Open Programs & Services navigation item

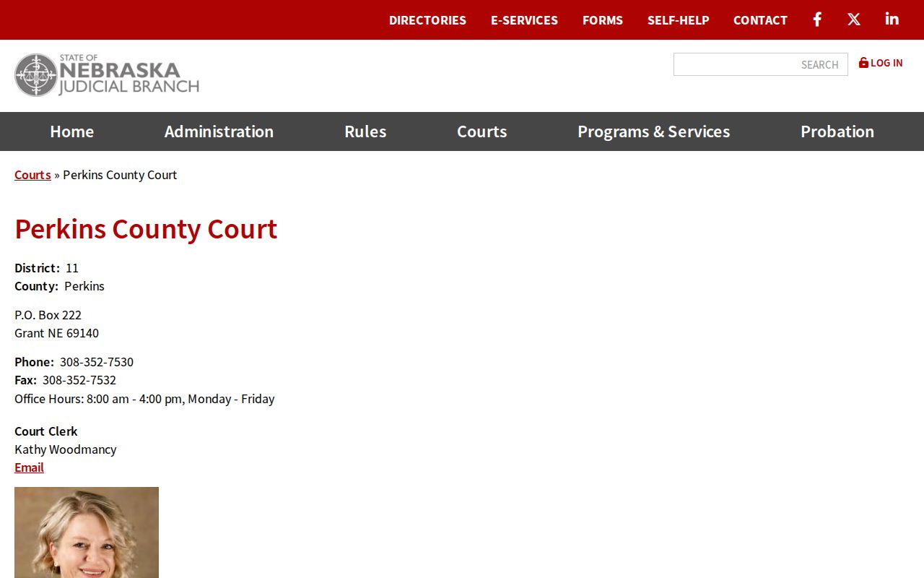(x=654, y=131)
